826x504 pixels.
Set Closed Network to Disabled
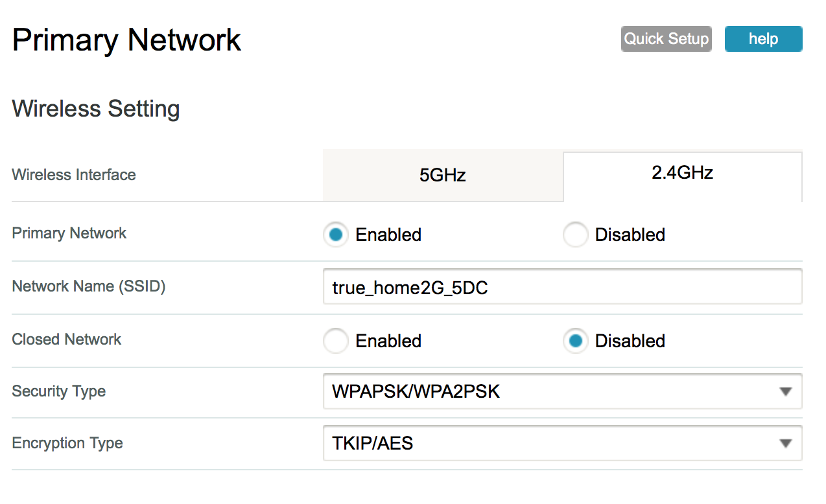576,341
